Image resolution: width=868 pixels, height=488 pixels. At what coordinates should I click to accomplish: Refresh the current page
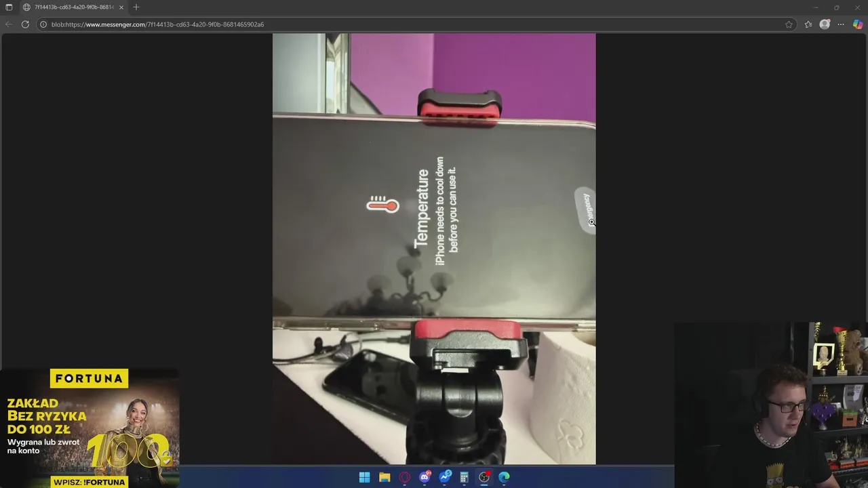click(25, 24)
